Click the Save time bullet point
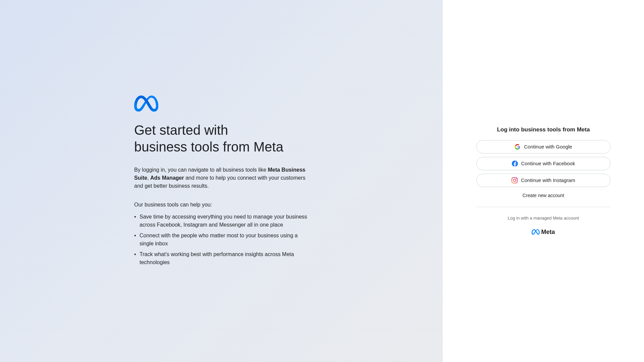 click(223, 221)
